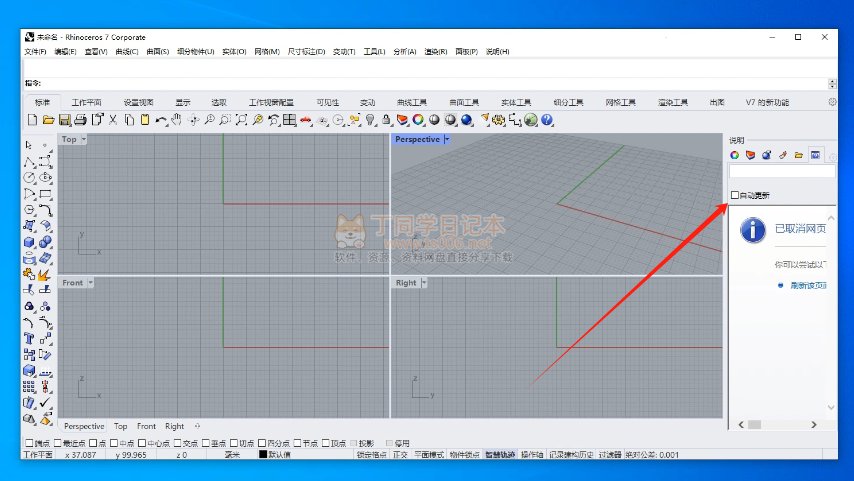Viewport: 854px width, 481px height.
Task: Expand the Perspective viewport dropdown arrow
Action: pos(446,140)
